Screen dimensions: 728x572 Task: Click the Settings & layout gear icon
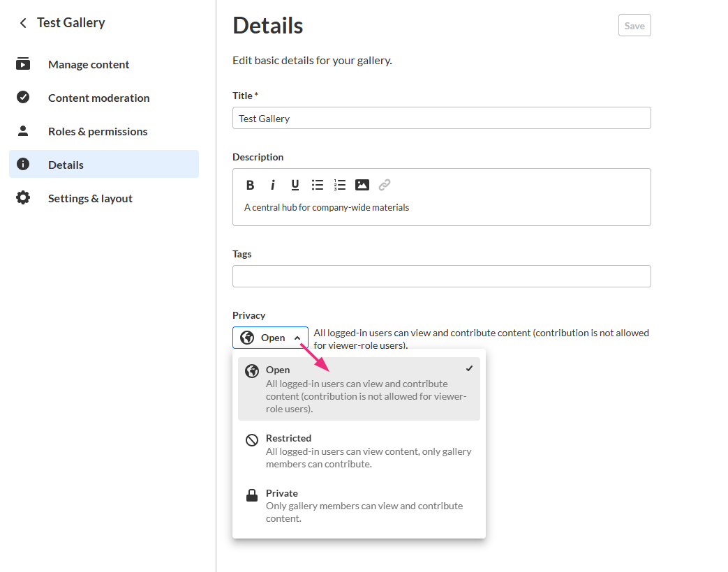[x=23, y=197]
